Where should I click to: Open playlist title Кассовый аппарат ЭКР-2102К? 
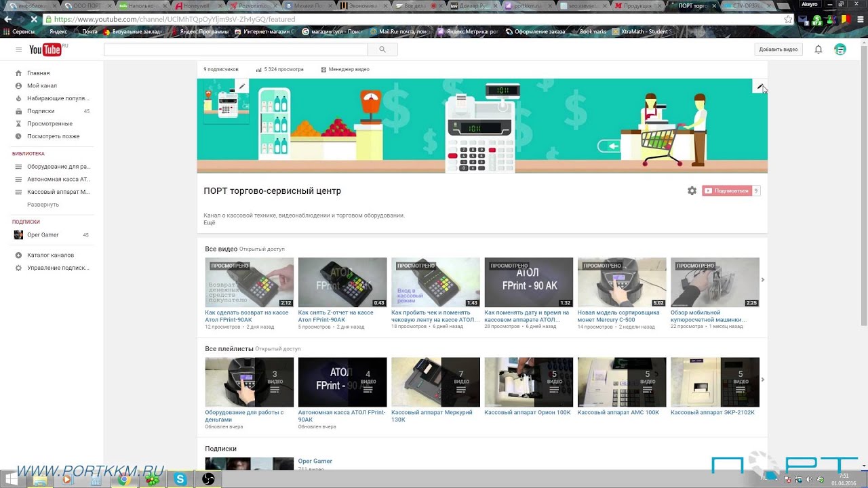pos(713,412)
